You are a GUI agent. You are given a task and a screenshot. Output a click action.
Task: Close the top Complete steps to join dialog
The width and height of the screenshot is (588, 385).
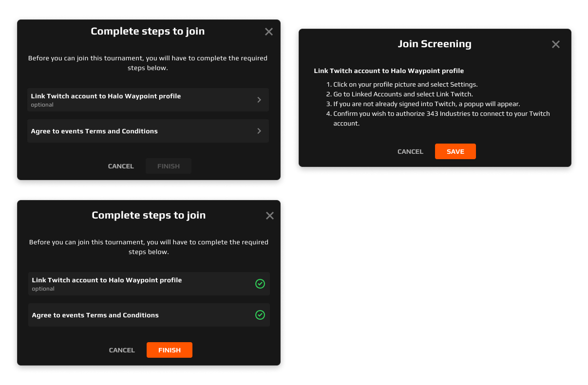pyautogui.click(x=268, y=31)
